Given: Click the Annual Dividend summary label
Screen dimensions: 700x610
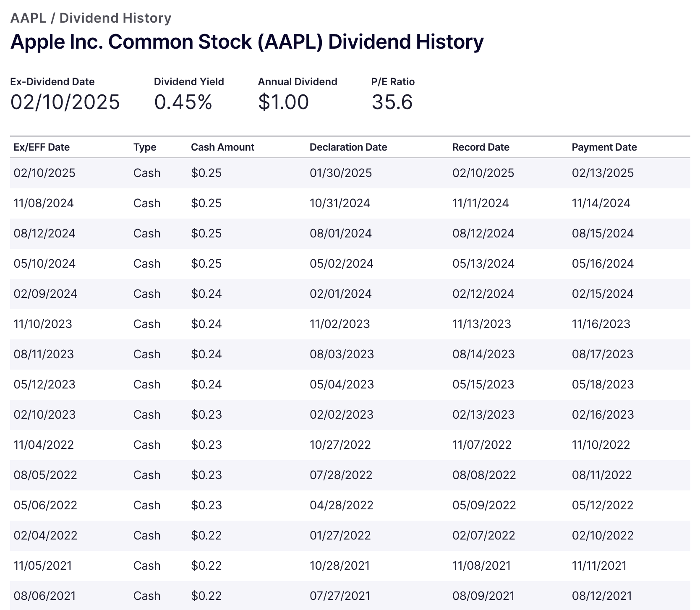Looking at the screenshot, I should tap(298, 82).
